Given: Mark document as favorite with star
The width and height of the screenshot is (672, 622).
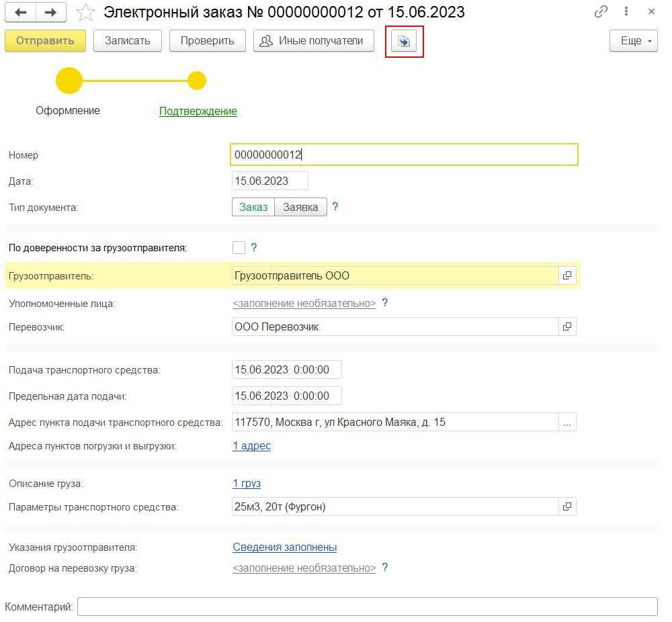Looking at the screenshot, I should click(85, 12).
